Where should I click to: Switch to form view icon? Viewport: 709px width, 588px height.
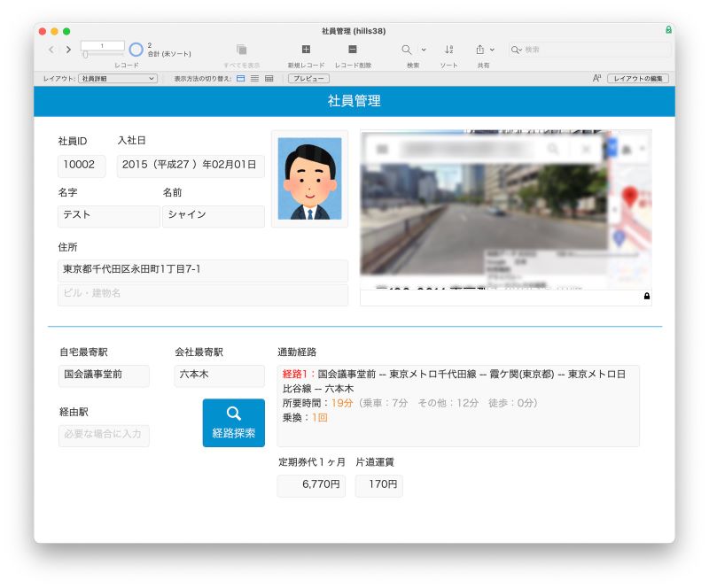[241, 79]
